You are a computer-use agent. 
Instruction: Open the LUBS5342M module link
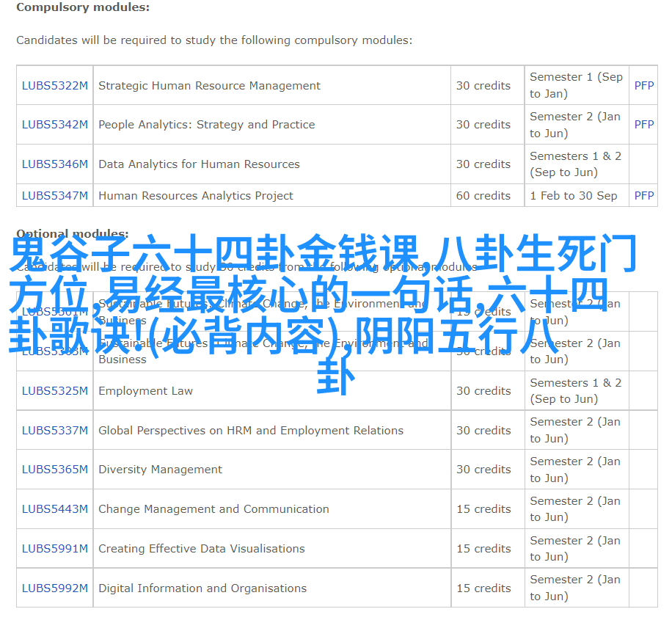pos(55,125)
